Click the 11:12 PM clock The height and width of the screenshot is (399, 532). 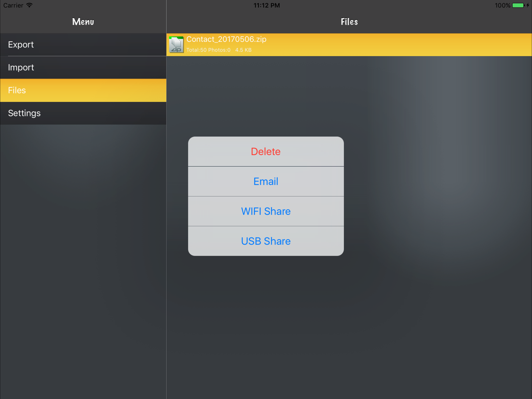click(266, 5)
